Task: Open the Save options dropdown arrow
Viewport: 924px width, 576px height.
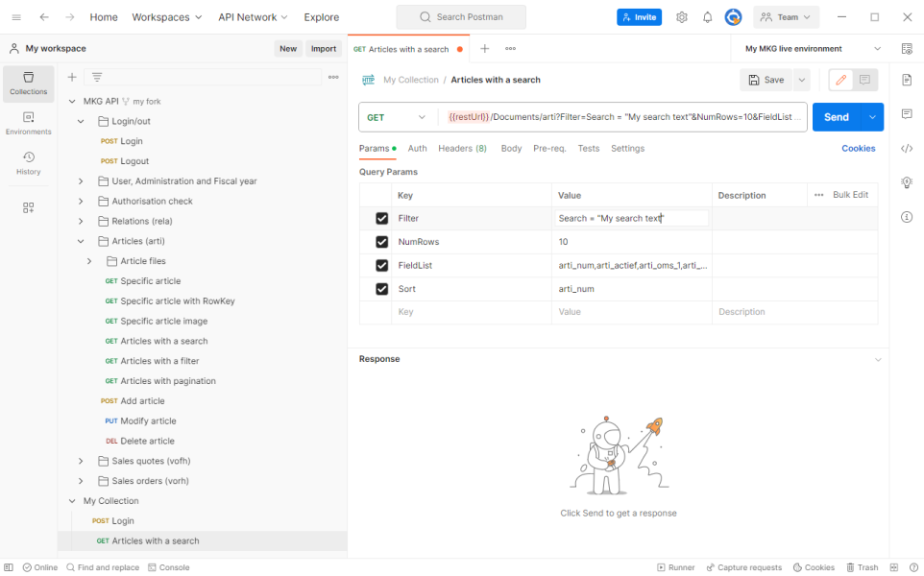Action: pos(801,80)
